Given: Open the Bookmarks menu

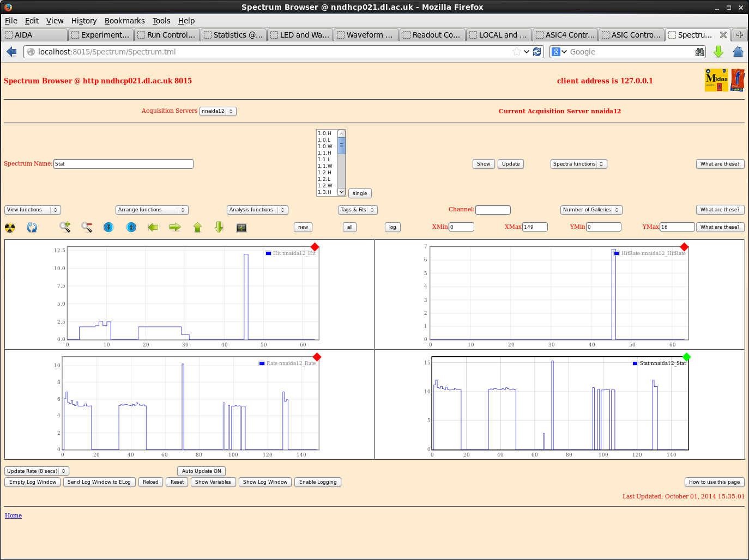Looking at the screenshot, I should coord(125,21).
